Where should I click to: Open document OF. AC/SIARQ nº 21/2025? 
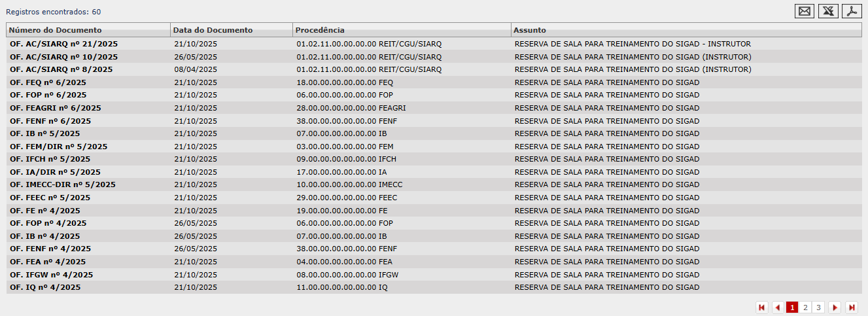point(64,44)
